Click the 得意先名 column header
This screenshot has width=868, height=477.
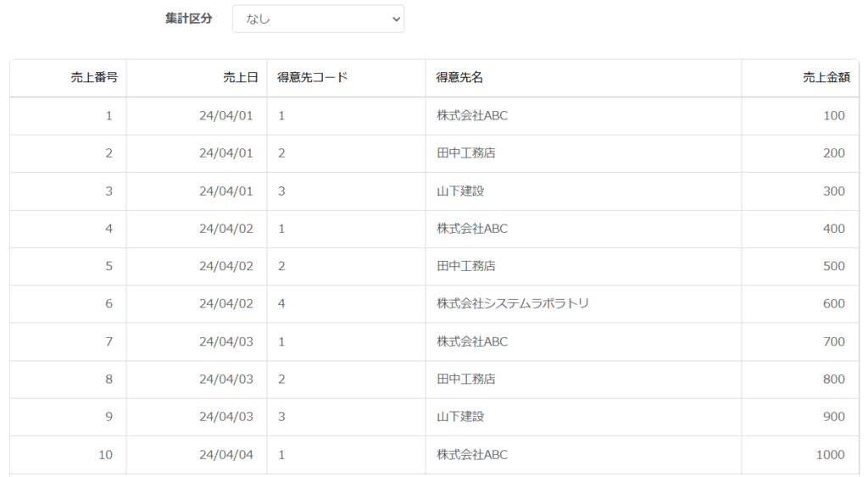pos(583,78)
